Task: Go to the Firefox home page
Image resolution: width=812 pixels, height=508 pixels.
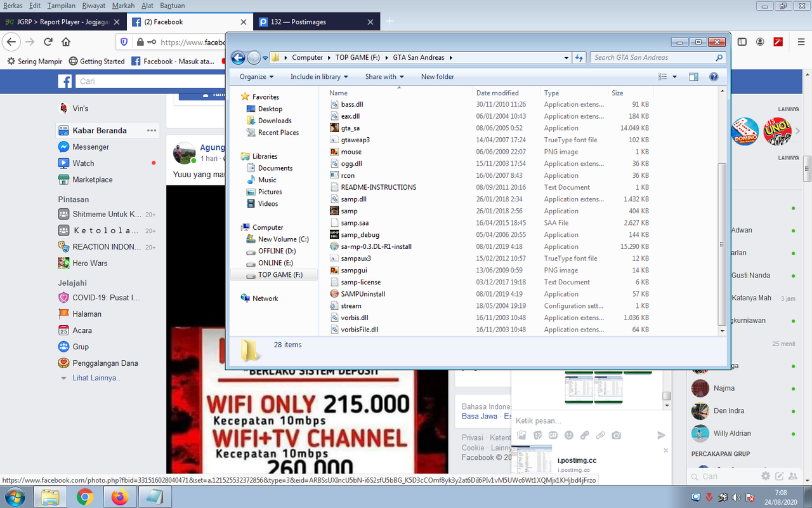Action: (x=66, y=42)
